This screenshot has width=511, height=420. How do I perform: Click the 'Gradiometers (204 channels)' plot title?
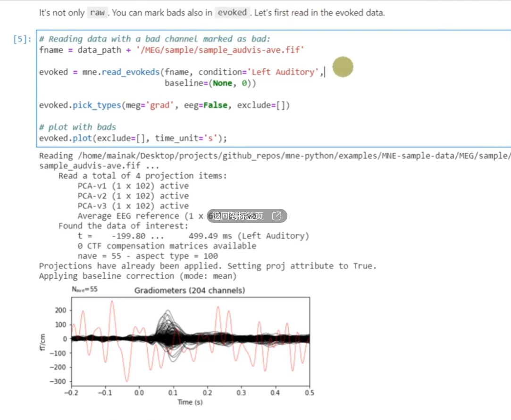point(190,290)
